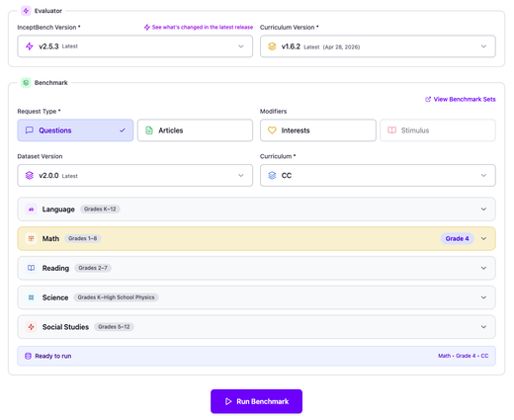Image resolution: width=514 pixels, height=420 pixels.
Task: Open the InceptBench Version v2.5.3 dropdown
Action: [135, 46]
